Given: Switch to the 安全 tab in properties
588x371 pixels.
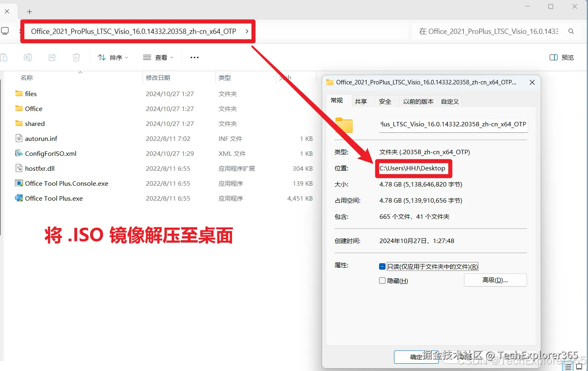Looking at the screenshot, I should (x=386, y=101).
